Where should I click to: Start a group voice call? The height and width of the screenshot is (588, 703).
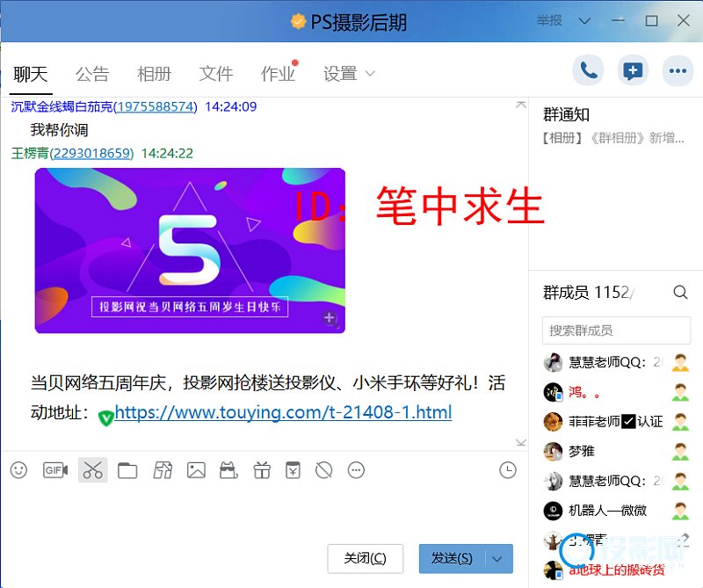(x=588, y=71)
